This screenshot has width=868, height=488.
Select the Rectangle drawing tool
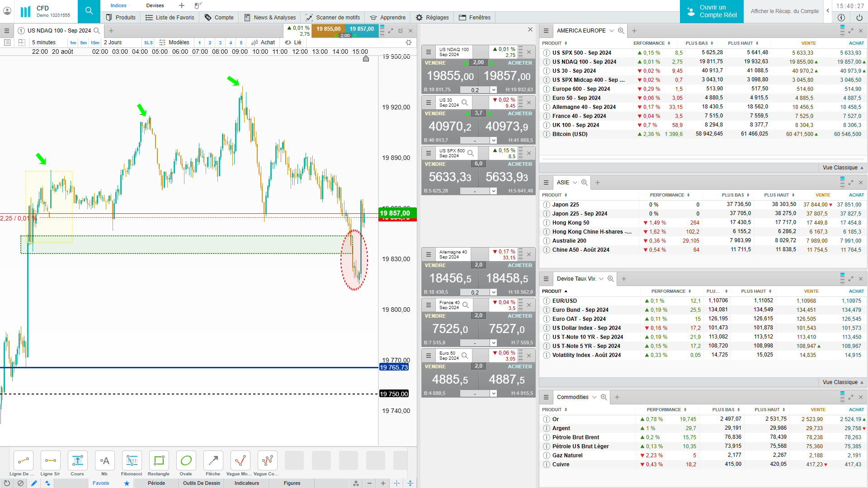click(159, 461)
